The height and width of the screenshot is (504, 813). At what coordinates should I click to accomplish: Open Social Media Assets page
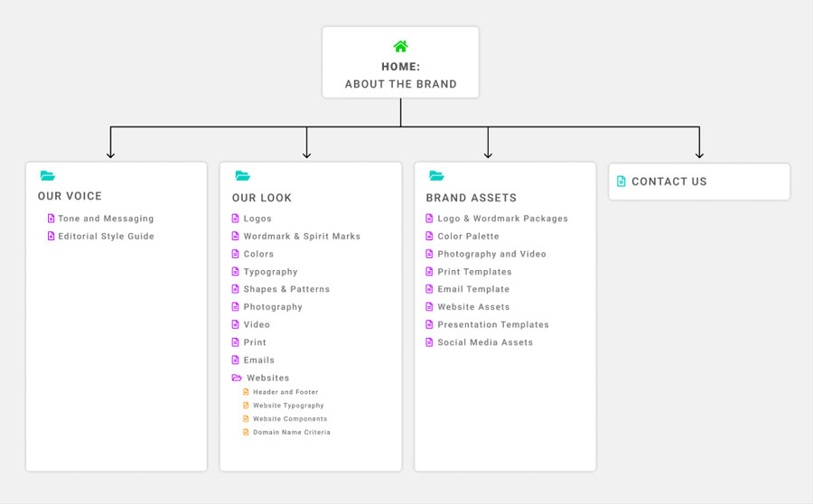pyautogui.click(x=485, y=342)
